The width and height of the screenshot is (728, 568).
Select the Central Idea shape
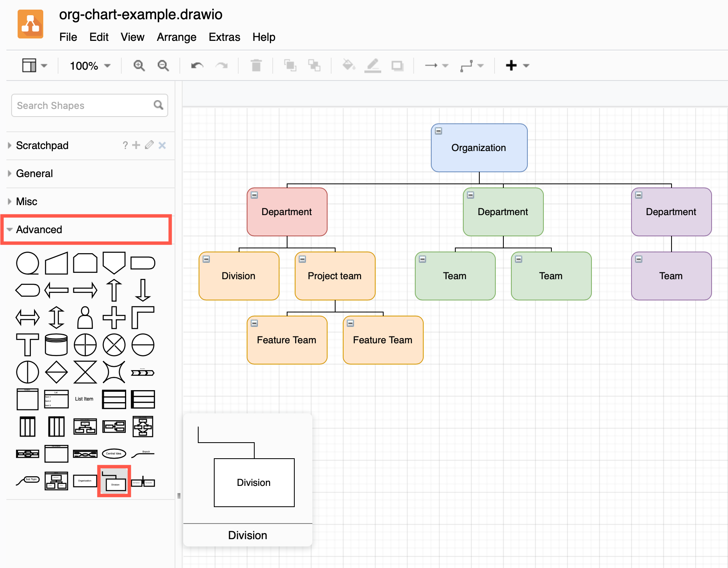point(114,453)
